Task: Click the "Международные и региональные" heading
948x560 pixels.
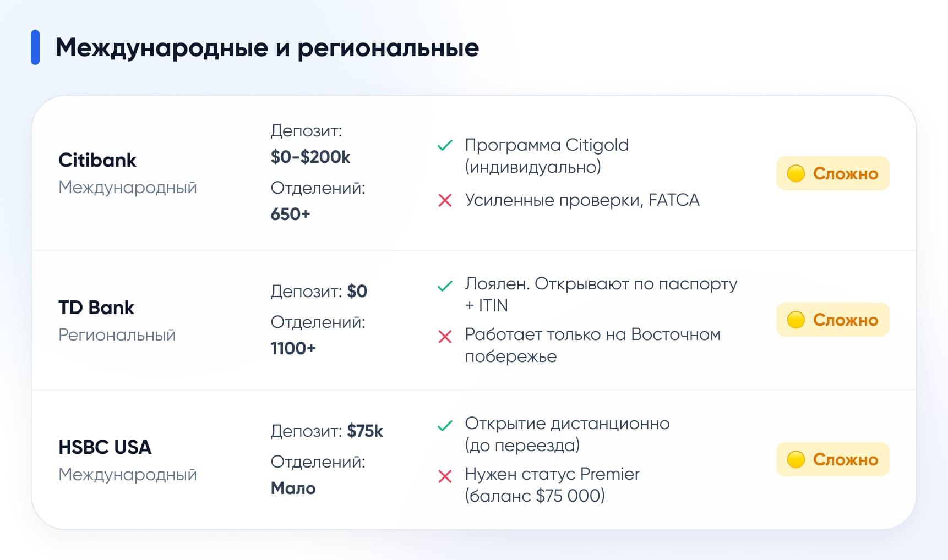Action: pyautogui.click(x=267, y=48)
